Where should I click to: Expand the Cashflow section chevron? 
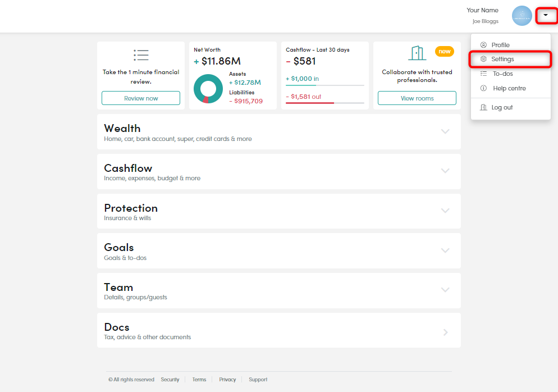(x=445, y=171)
